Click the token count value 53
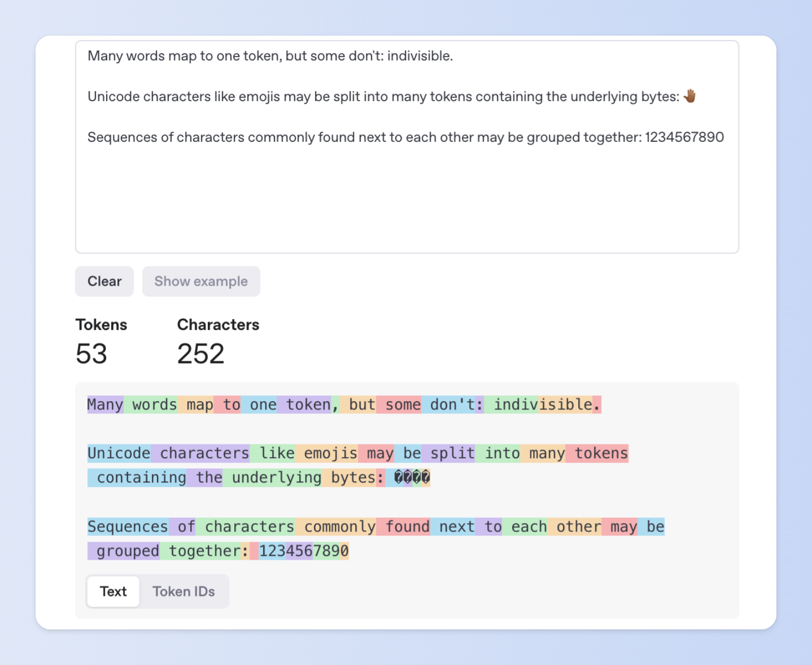This screenshot has width=812, height=665. (91, 354)
